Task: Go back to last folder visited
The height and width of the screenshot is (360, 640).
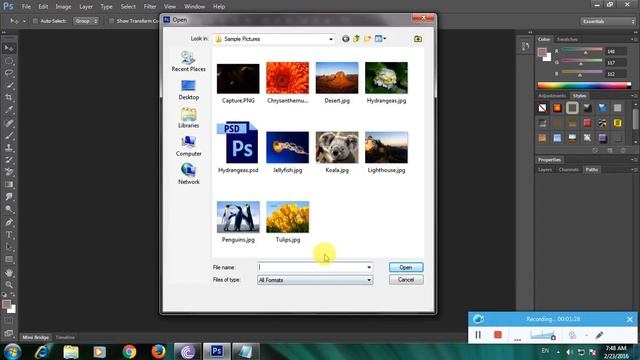Action: (x=346, y=39)
